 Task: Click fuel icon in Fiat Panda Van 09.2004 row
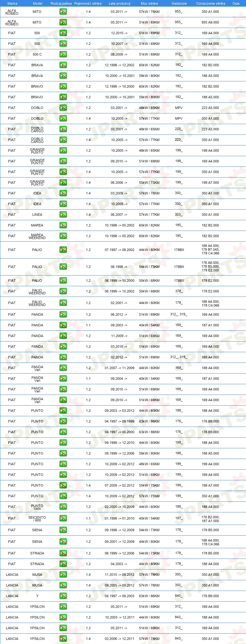click(x=63, y=379)
